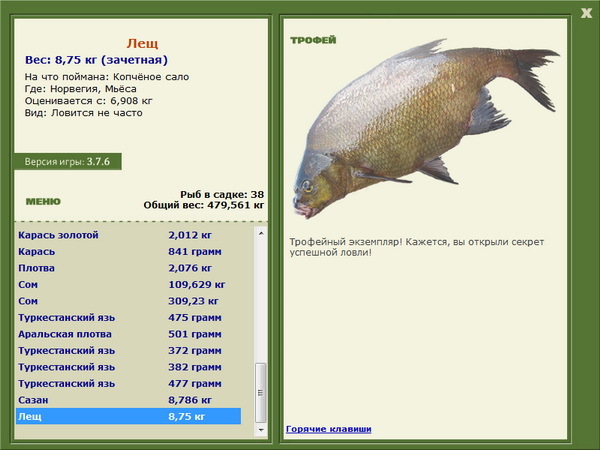Click the ТРОФЕЙ label
600x450 pixels.
pyautogui.click(x=313, y=40)
